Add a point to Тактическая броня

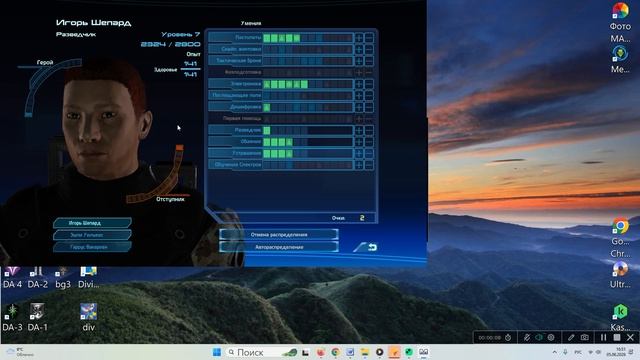coord(359,61)
